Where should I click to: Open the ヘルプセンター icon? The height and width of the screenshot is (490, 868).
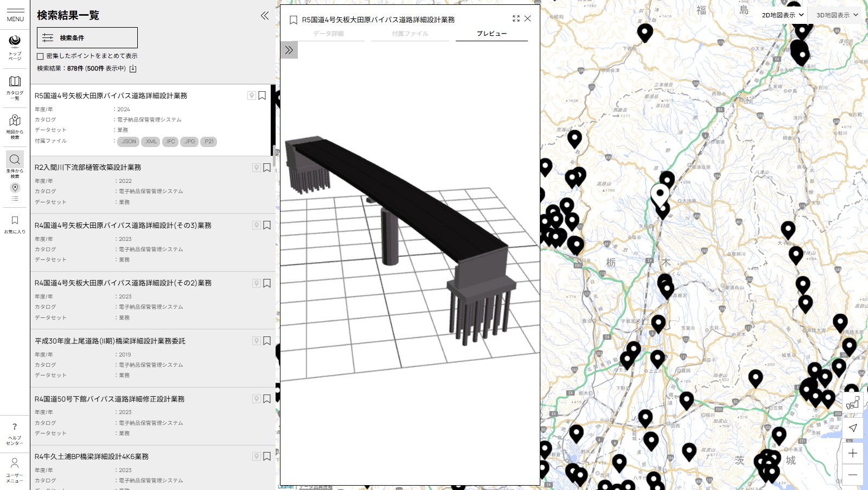[x=15, y=433]
